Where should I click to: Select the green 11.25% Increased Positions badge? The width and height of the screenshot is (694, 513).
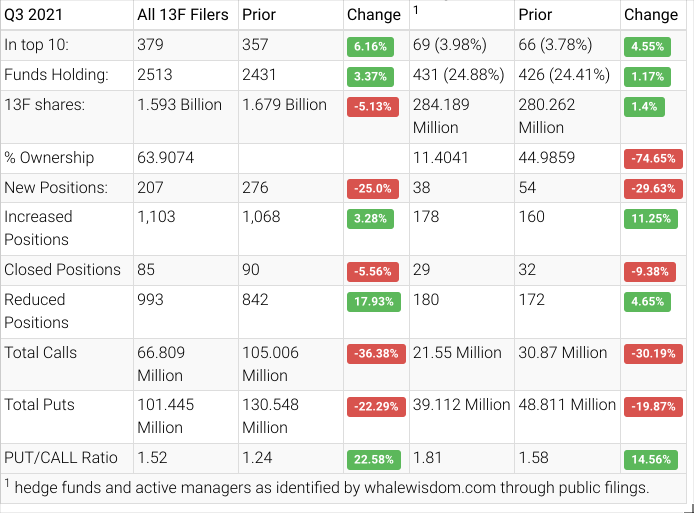coord(650,217)
